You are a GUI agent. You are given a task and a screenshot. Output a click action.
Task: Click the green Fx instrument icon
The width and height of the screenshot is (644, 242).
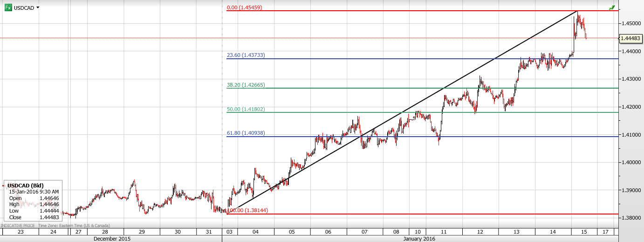click(8, 7)
